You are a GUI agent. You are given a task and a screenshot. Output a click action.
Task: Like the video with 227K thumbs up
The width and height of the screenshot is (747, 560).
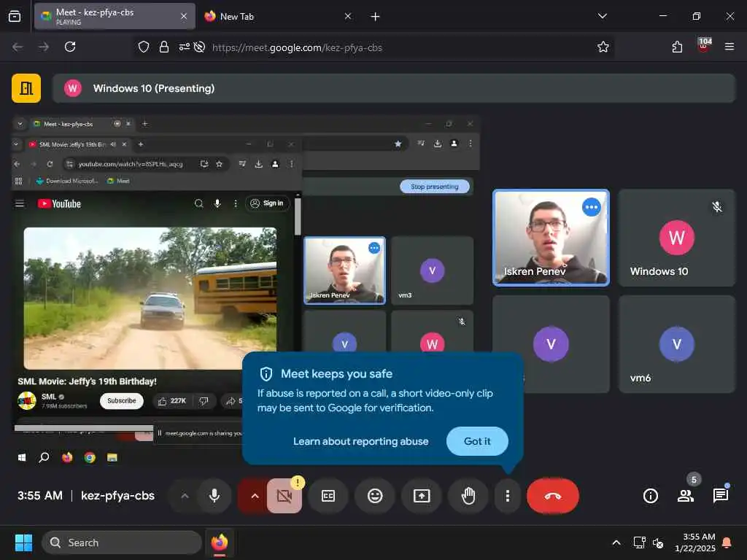coord(172,401)
